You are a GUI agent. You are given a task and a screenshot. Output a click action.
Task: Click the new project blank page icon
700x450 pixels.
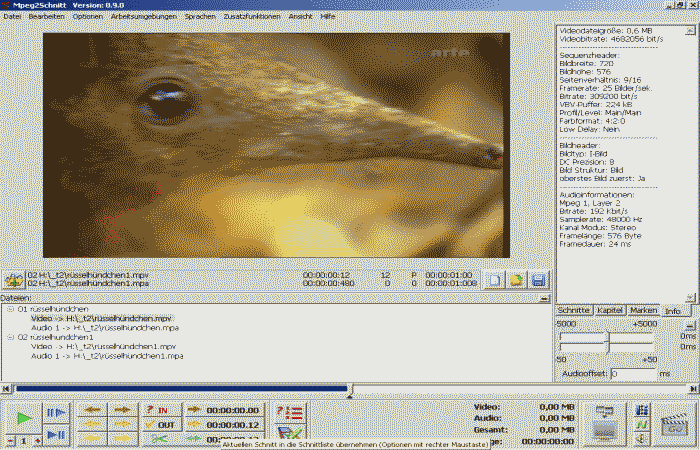coord(495,281)
